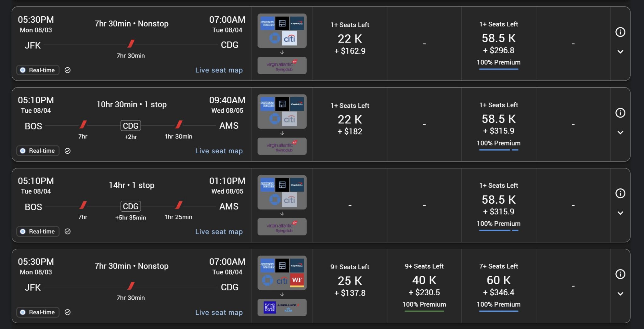Image resolution: width=644 pixels, height=329 pixels.
Task: Click CDG layover box on 10hr 30min flight
Action: [x=130, y=126]
